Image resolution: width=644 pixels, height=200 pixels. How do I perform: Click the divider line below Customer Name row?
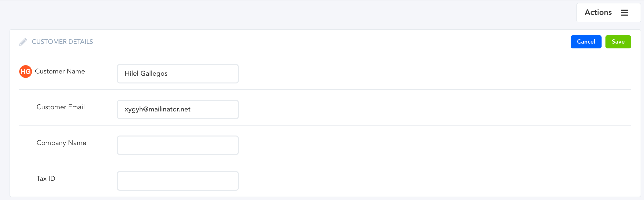(325, 90)
